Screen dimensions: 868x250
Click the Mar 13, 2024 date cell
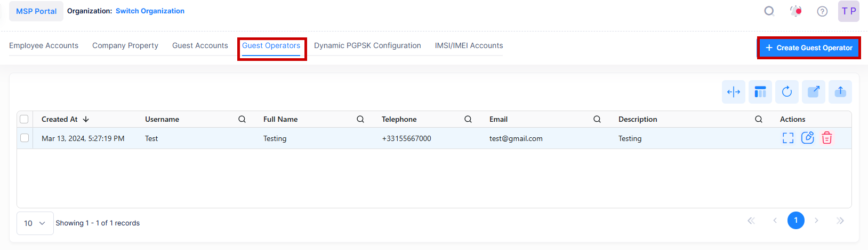83,138
